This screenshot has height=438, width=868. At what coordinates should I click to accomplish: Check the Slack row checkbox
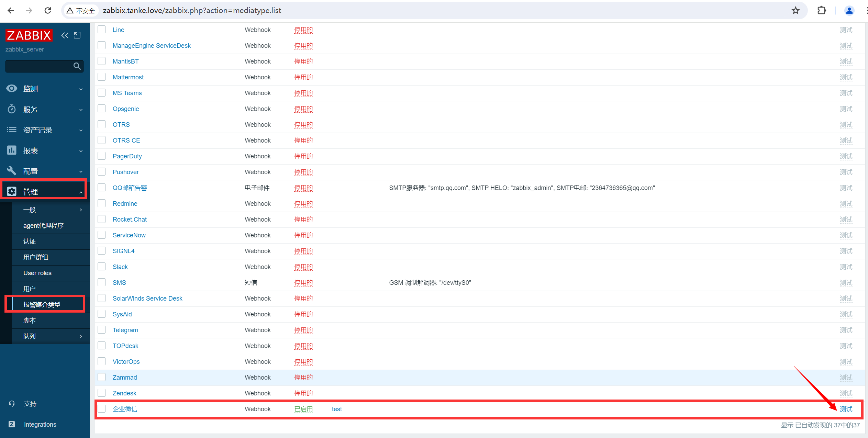102,267
